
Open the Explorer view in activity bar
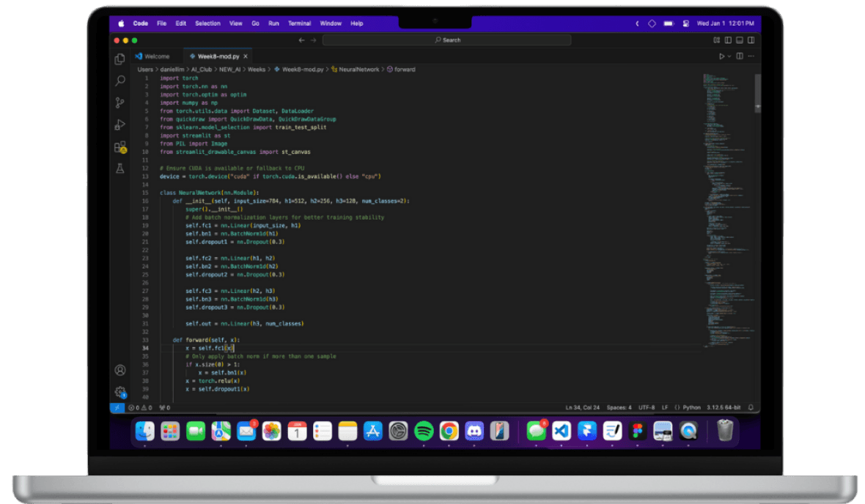click(119, 59)
